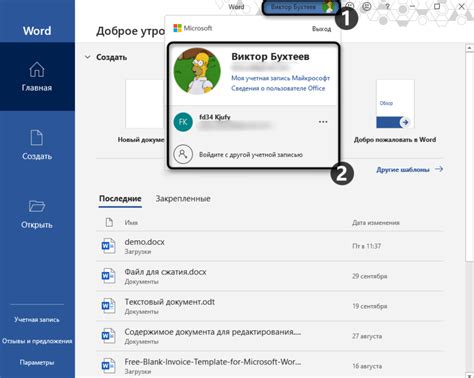This screenshot has width=474, height=378.
Task: Click the FK account avatar circle
Action: click(183, 122)
